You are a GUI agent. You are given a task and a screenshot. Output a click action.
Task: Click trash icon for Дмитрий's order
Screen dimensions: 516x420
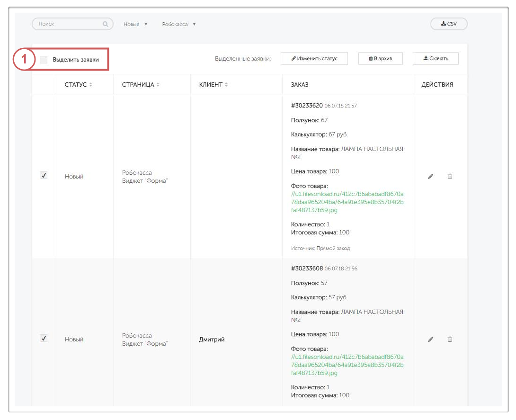pyautogui.click(x=450, y=340)
